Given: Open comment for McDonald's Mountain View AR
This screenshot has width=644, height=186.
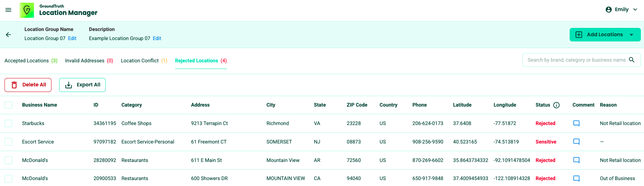Looking at the screenshot, I should [x=576, y=160].
